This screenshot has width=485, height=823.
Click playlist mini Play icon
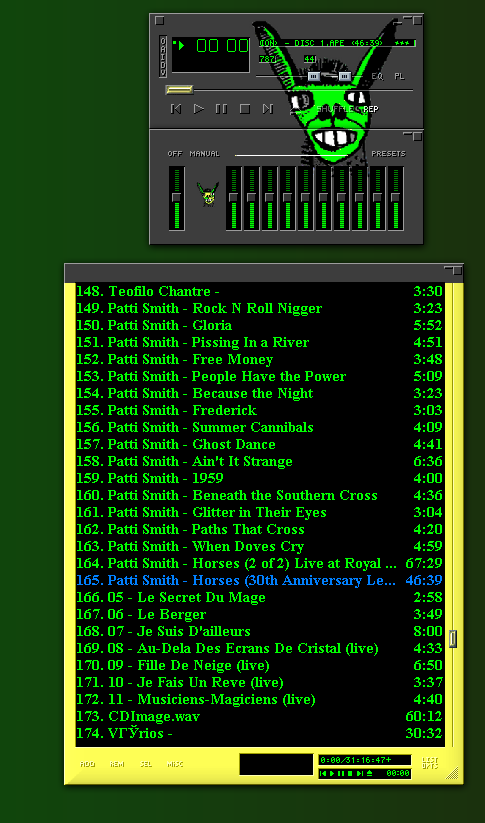pyautogui.click(x=332, y=774)
